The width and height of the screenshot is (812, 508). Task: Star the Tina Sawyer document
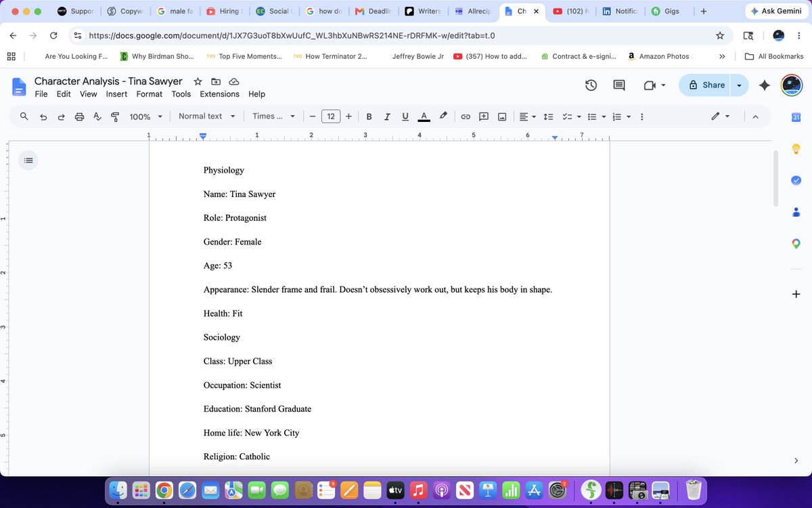coord(198,81)
